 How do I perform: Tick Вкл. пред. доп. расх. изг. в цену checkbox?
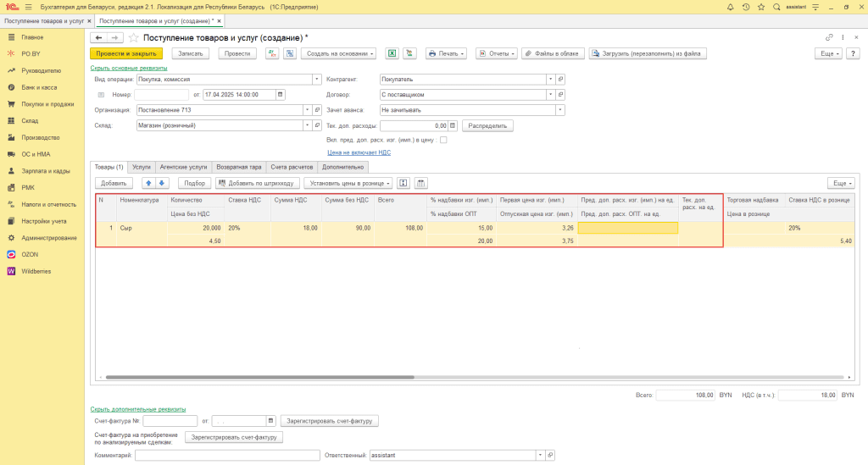[443, 140]
